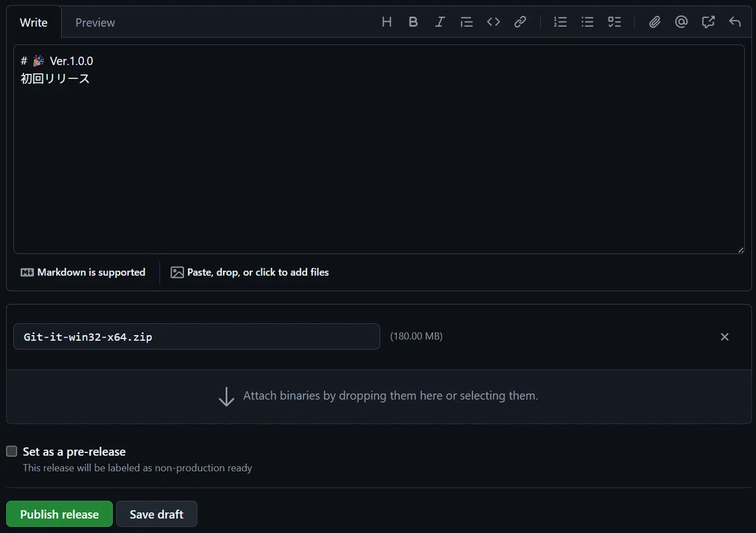Remove the Git-it-win32-x64.zip attachment

tap(724, 336)
